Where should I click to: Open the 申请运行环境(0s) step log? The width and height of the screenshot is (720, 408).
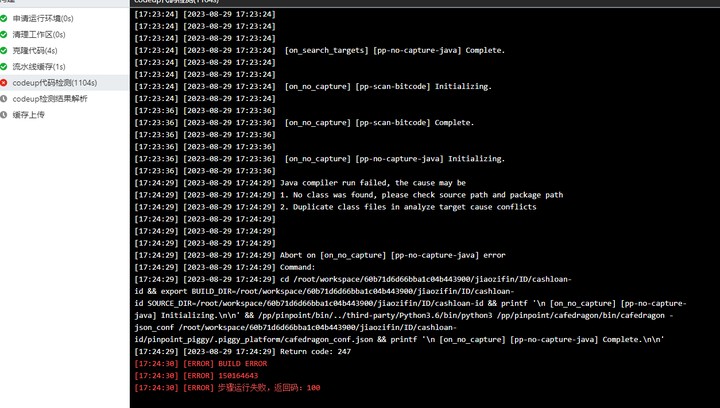(64, 18)
